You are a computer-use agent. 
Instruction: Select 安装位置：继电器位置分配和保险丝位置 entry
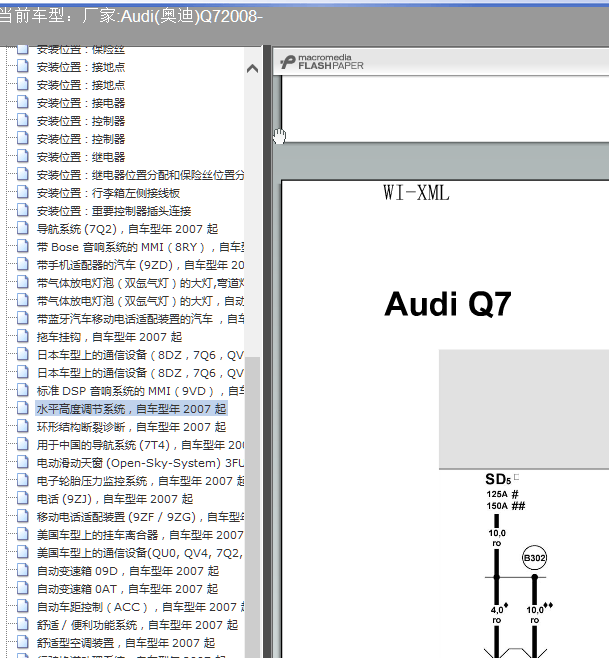[140, 175]
